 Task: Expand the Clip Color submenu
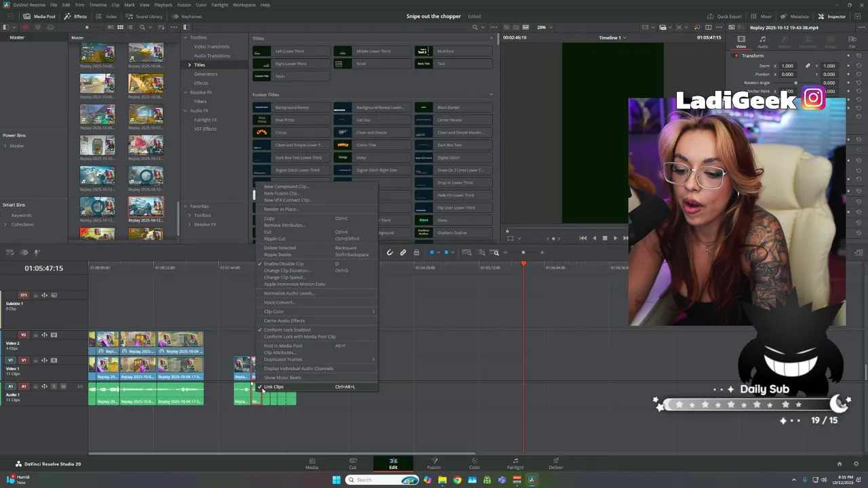[x=316, y=311]
